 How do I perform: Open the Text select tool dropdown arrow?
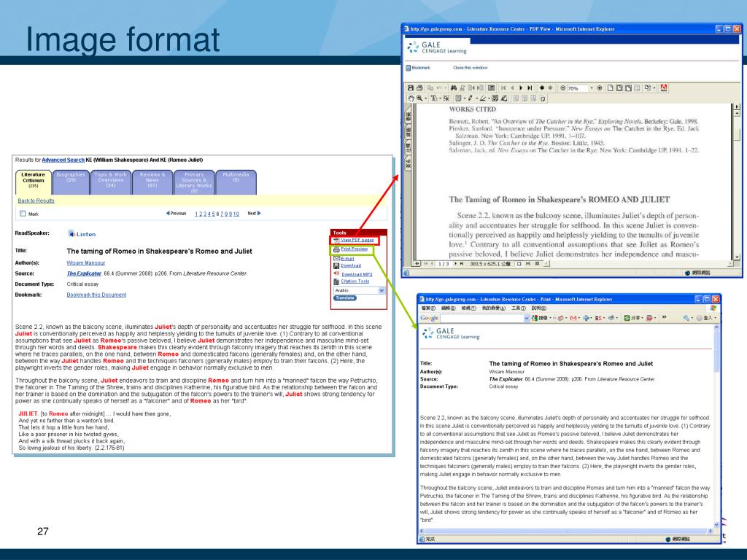tap(440, 98)
